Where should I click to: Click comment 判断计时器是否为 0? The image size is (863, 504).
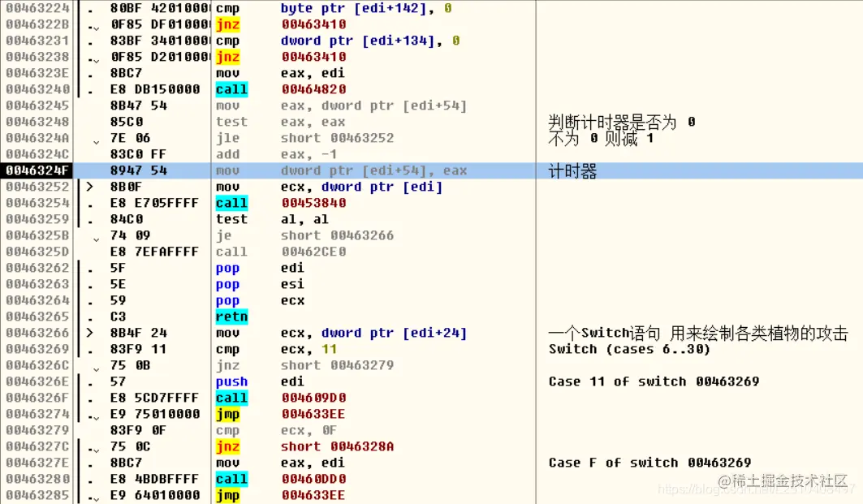point(622,122)
